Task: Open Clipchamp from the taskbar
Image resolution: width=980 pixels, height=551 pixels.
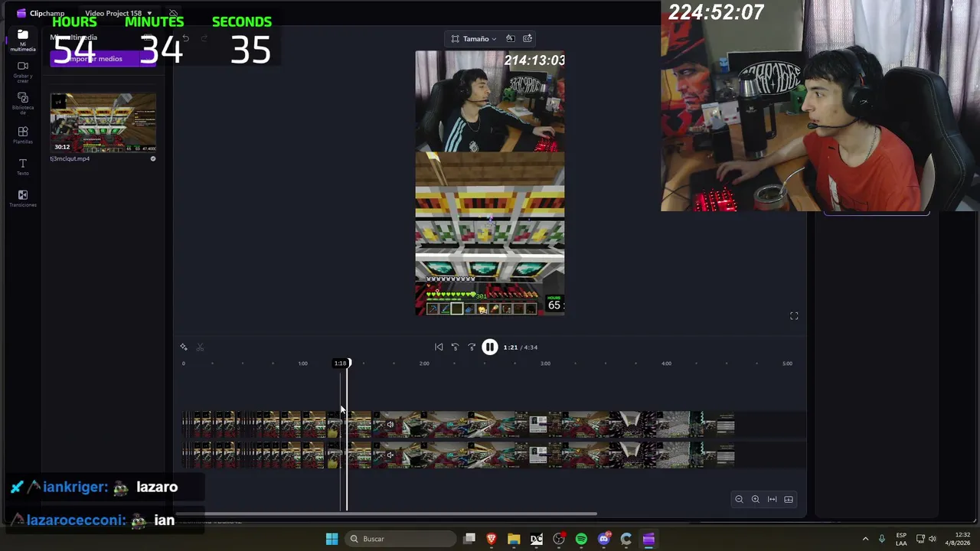Action: [648, 539]
